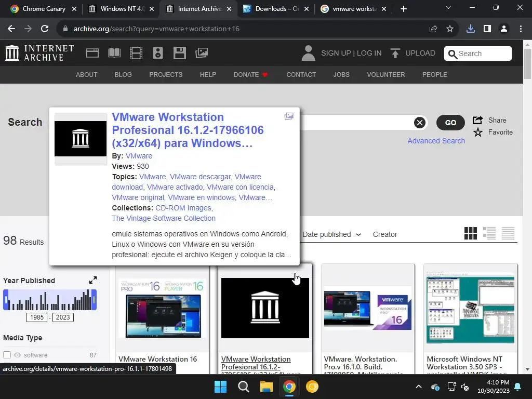This screenshot has width=532, height=399.
Task: Click the upload arrow icon
Action: [x=395, y=54]
